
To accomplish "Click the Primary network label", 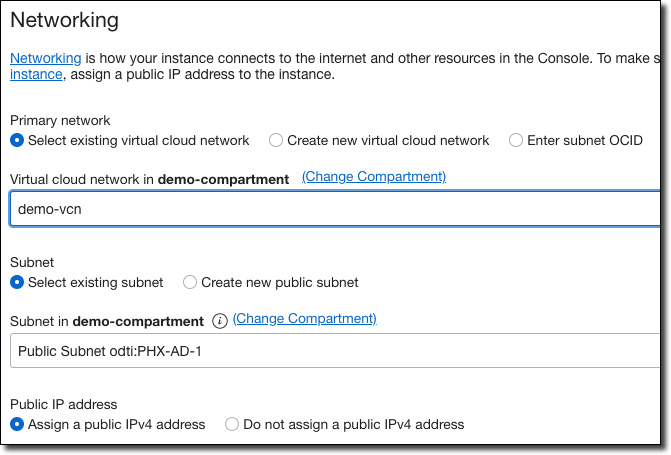I will 60,121.
